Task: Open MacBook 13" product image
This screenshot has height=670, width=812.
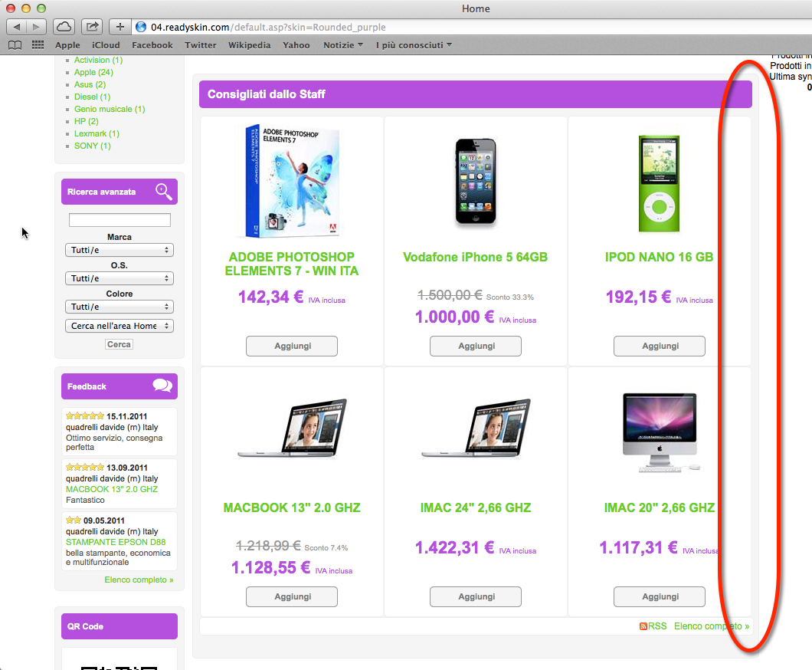Action: 292,428
